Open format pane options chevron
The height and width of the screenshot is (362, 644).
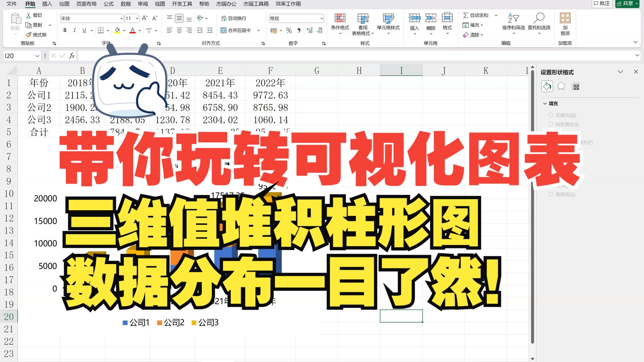tap(620, 72)
